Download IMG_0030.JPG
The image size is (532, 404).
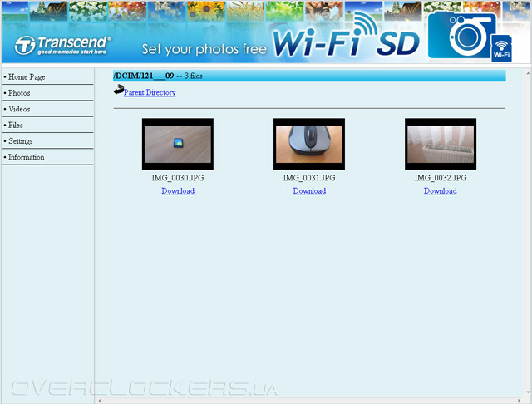click(178, 191)
